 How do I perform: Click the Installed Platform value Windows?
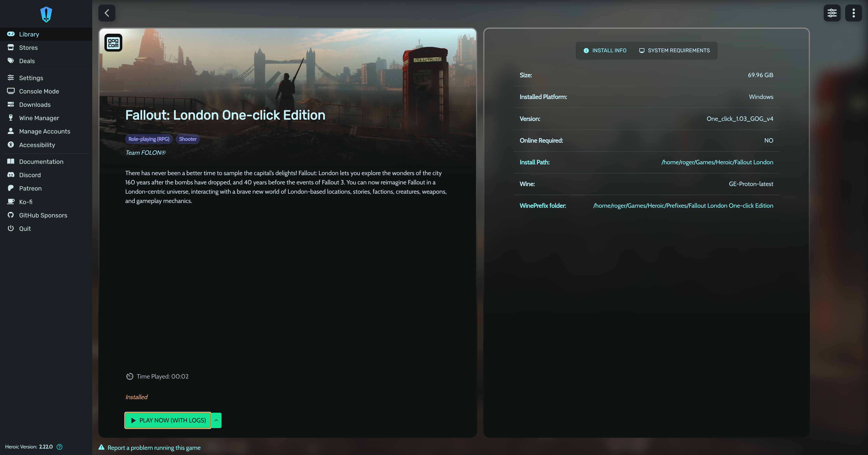761,97
